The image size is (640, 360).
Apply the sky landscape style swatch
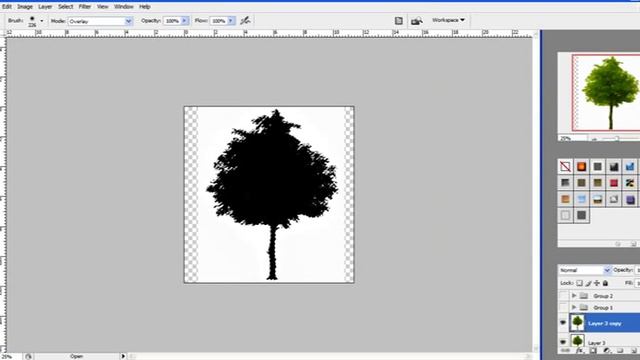click(x=598, y=199)
